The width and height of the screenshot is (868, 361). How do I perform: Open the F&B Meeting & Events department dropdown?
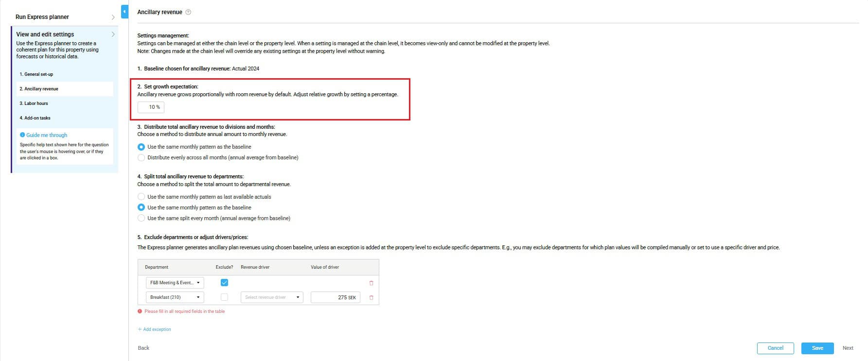pyautogui.click(x=175, y=283)
